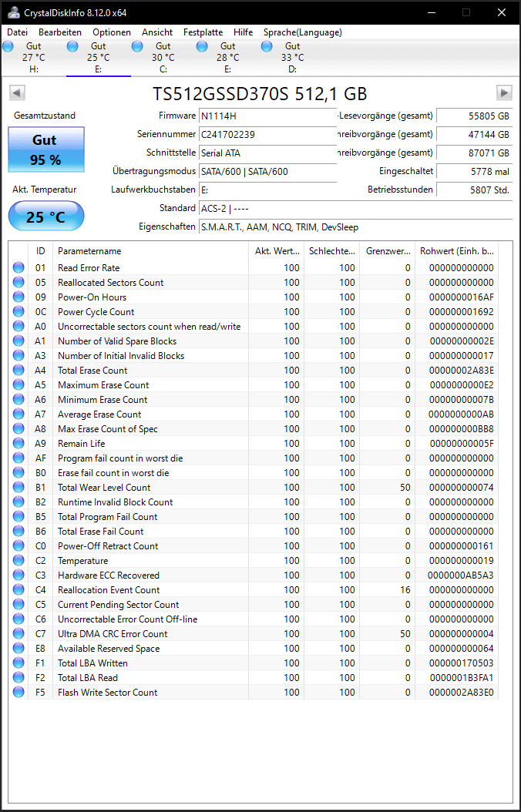Open the Festplatte menu
Screen dimensions: 521x812
(203, 32)
